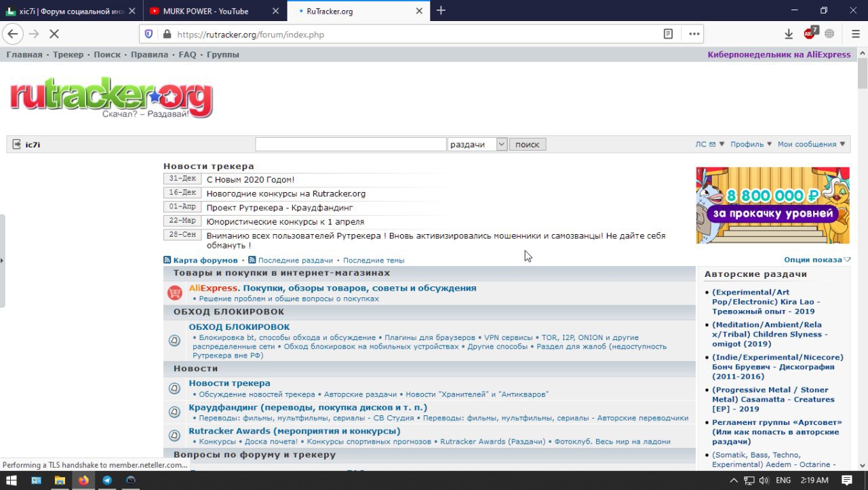Click the gray globe extension icon

829,34
